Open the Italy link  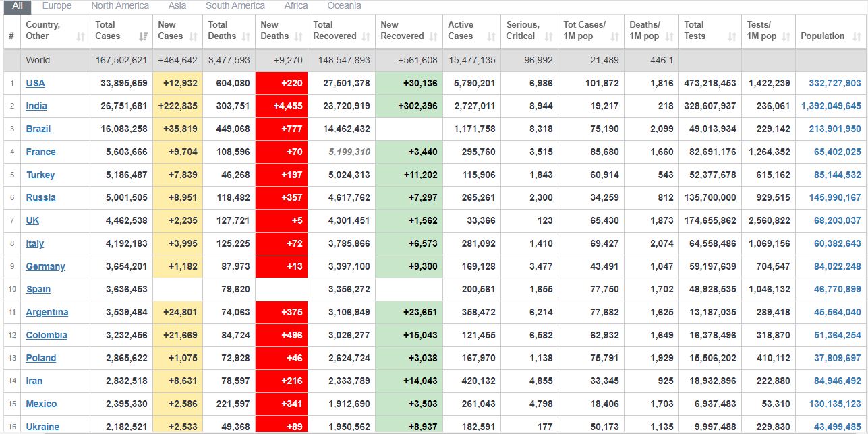pyautogui.click(x=34, y=243)
